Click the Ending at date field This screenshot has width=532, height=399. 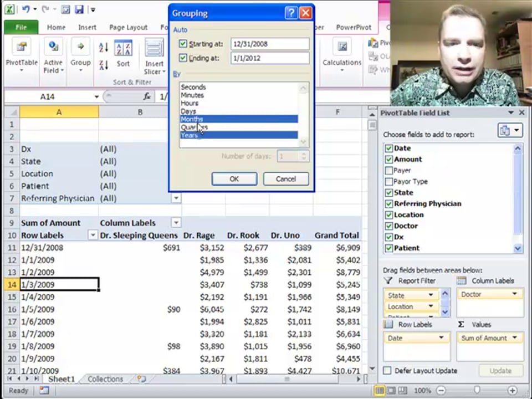[x=270, y=58]
